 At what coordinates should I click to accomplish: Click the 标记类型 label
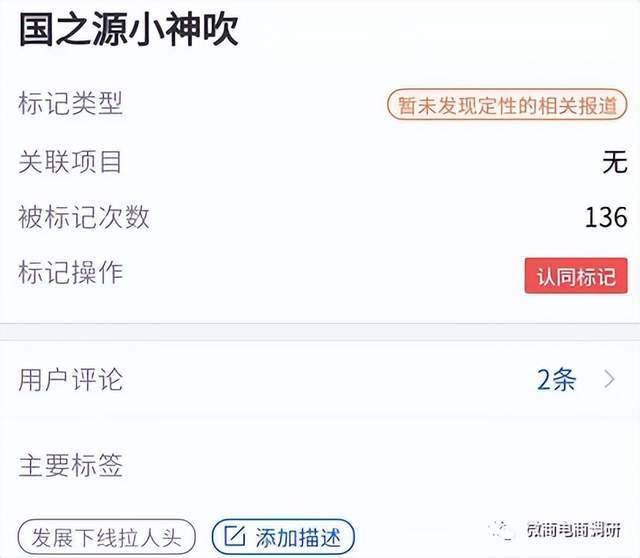point(71,103)
